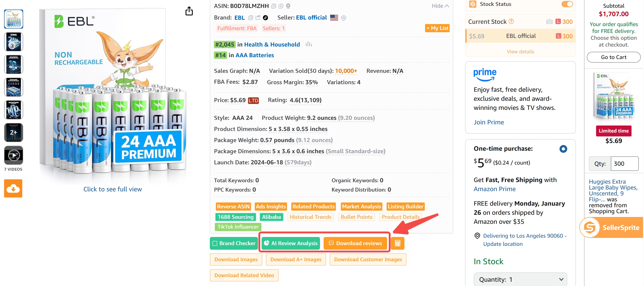
Task: Click the TikTok icon beside brand EBL
Action: point(266,17)
